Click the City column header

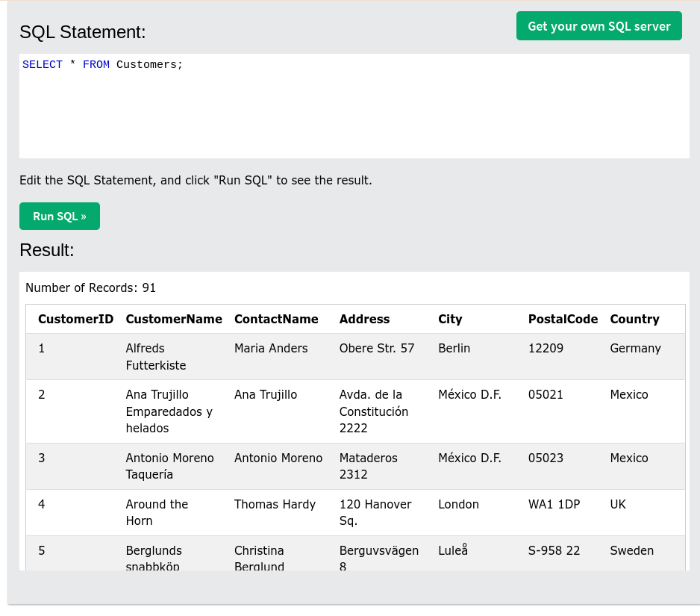point(450,319)
